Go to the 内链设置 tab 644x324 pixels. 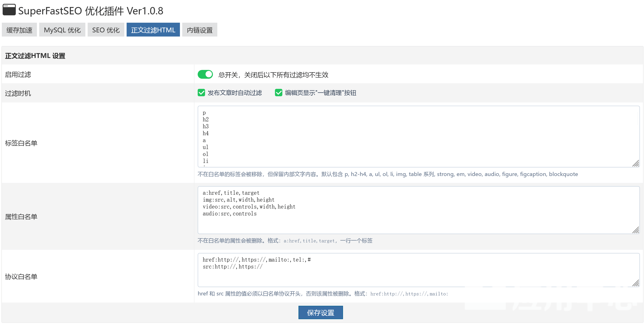200,30
